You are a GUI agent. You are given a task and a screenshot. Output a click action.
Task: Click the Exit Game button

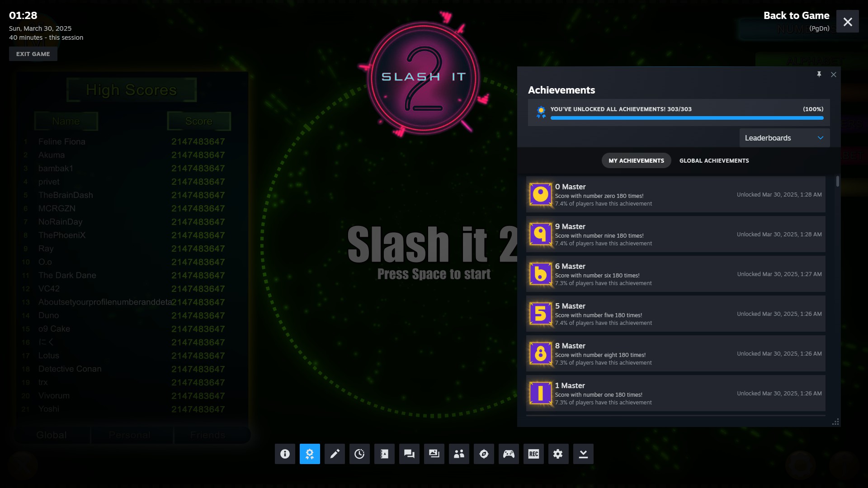click(x=33, y=54)
